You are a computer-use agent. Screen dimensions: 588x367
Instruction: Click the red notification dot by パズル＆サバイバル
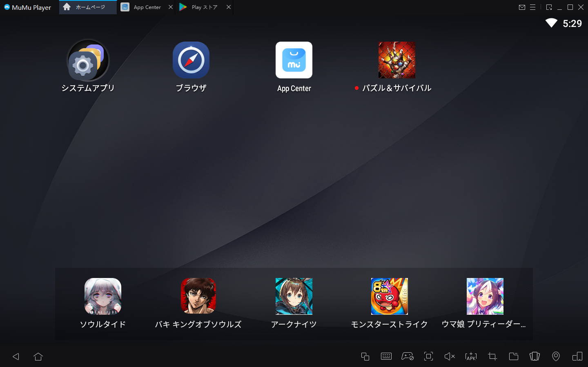[356, 88]
